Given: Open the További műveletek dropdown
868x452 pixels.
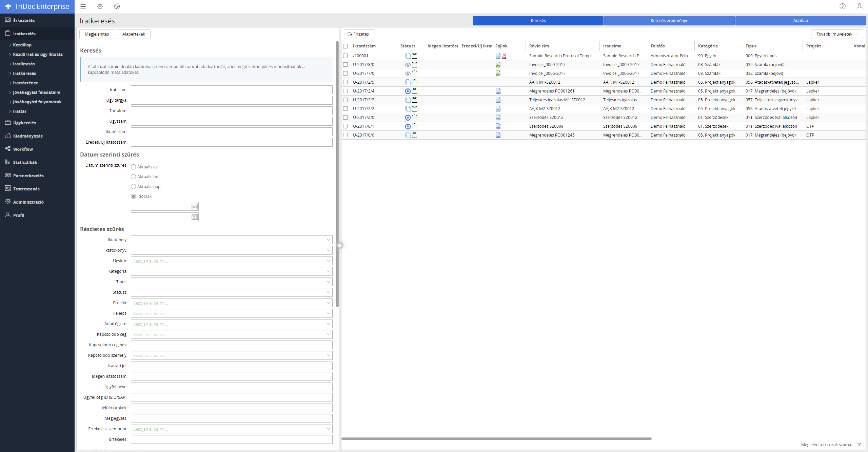Looking at the screenshot, I should tap(837, 34).
